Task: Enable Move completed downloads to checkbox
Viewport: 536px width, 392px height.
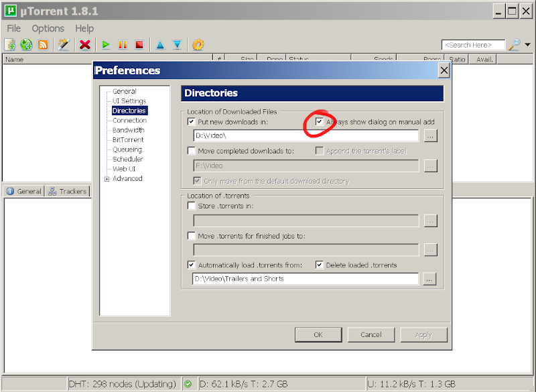Action: [192, 151]
